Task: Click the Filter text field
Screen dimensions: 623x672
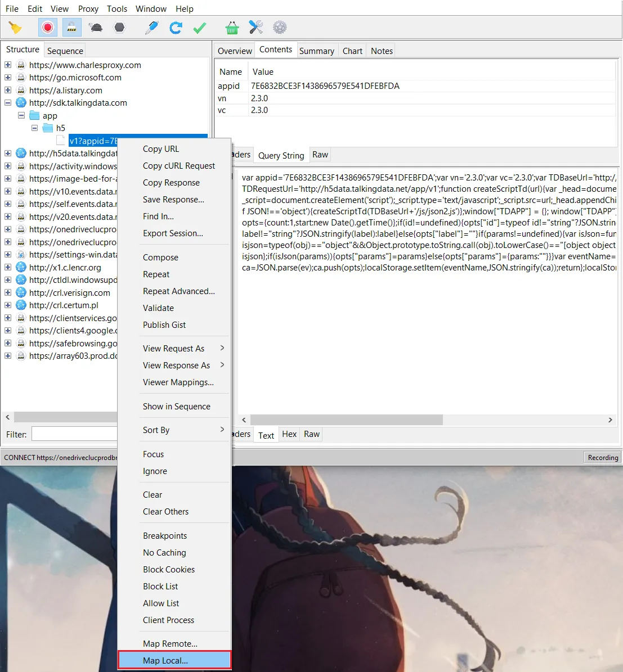Action: [x=75, y=434]
